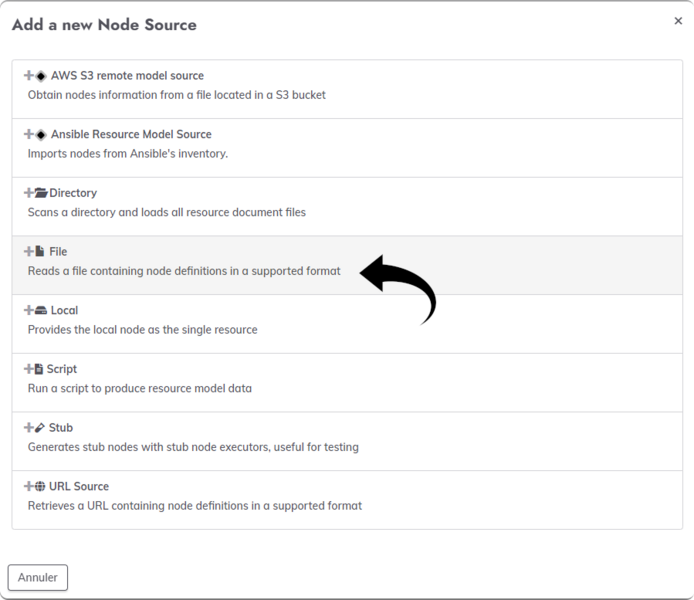Viewport: 694px width, 600px height.
Task: Click the File document icon
Action: 40,252
